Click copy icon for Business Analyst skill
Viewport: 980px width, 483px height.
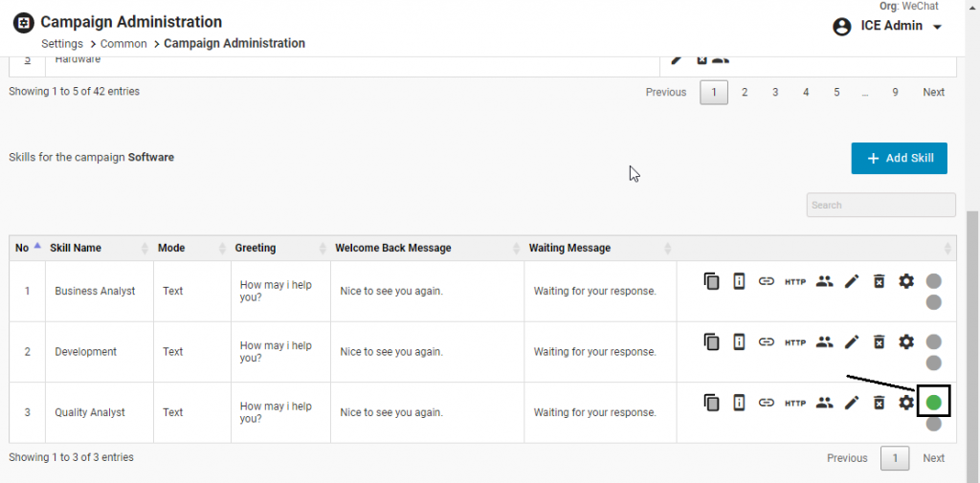[x=711, y=281]
